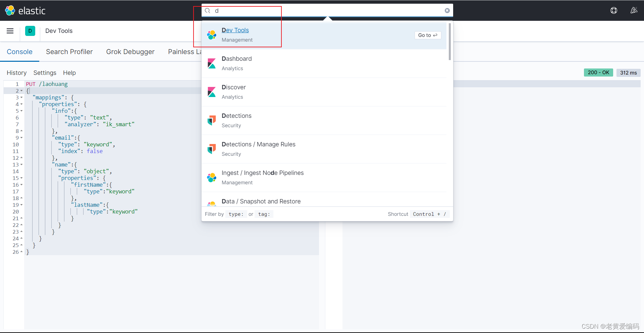644x333 pixels.
Task: Click the Manage Rules security icon
Action: coord(212,149)
